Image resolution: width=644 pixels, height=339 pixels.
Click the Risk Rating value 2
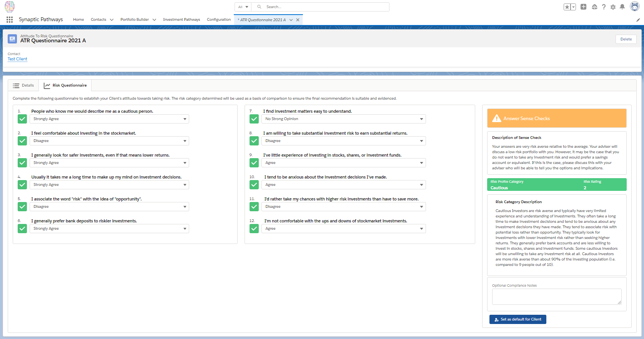click(585, 188)
